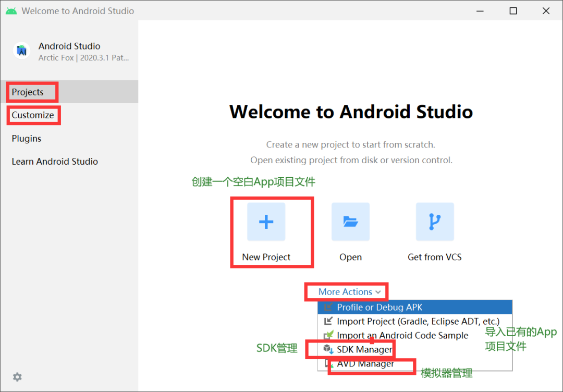Open the Plugins tab
This screenshot has height=392, width=563.
click(x=69, y=139)
